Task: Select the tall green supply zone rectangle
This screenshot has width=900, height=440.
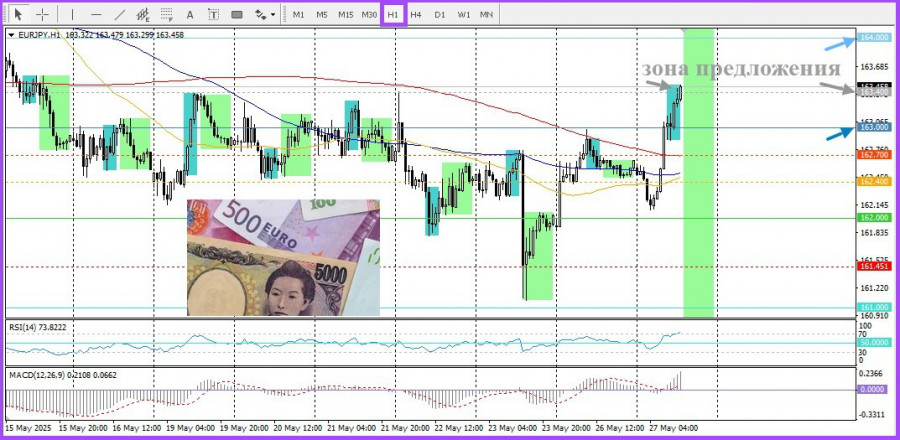Action: [x=698, y=172]
